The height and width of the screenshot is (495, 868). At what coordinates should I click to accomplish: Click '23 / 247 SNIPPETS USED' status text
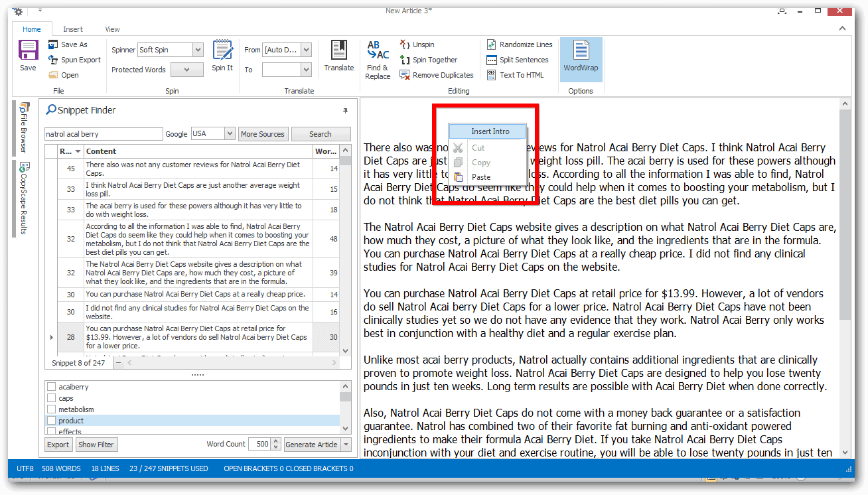tap(168, 468)
